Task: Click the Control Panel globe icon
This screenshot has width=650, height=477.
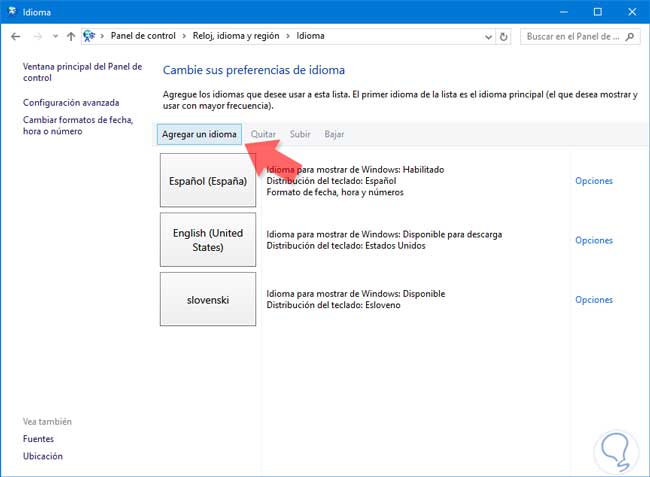Action: (x=89, y=36)
